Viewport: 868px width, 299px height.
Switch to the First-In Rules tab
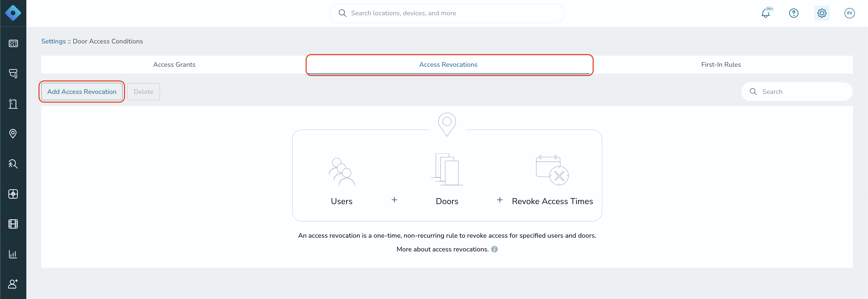(721, 64)
